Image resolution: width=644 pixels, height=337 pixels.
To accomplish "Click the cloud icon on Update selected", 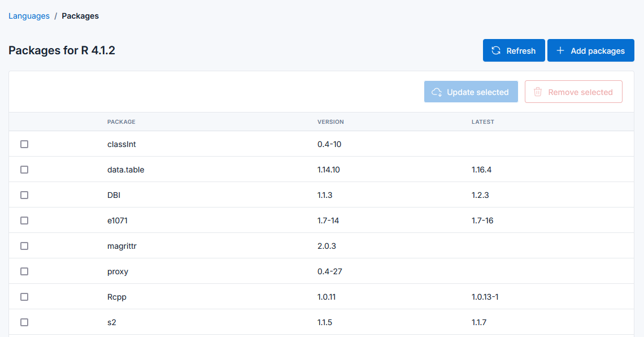I will (437, 92).
